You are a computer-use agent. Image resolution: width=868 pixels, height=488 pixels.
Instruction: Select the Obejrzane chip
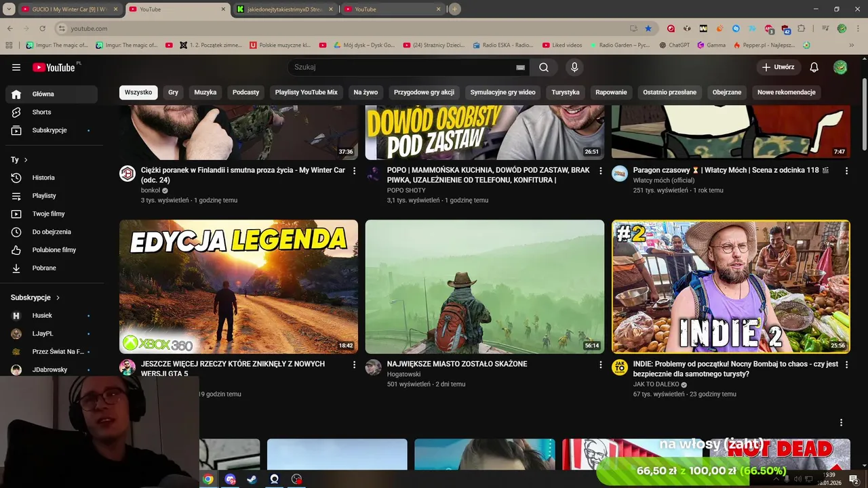(x=727, y=92)
